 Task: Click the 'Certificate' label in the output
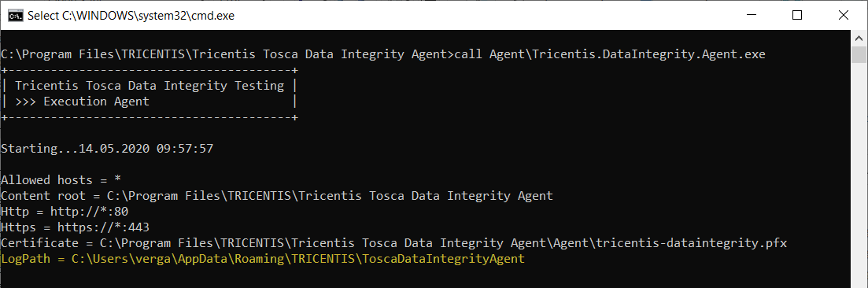(40, 243)
